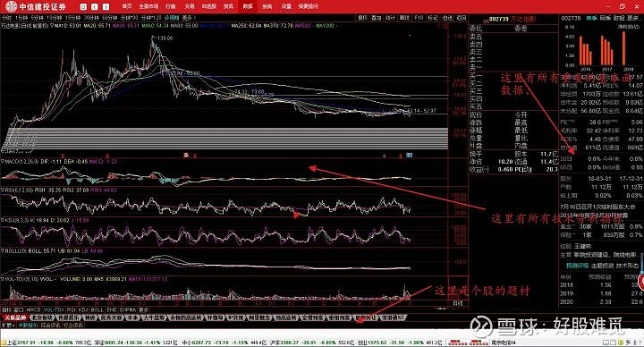
Task: Click the CITIC Securities logo icon
Action: point(11,6)
